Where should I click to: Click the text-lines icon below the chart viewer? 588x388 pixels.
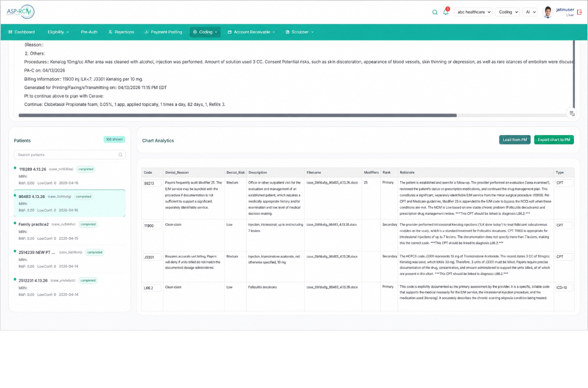572,113
